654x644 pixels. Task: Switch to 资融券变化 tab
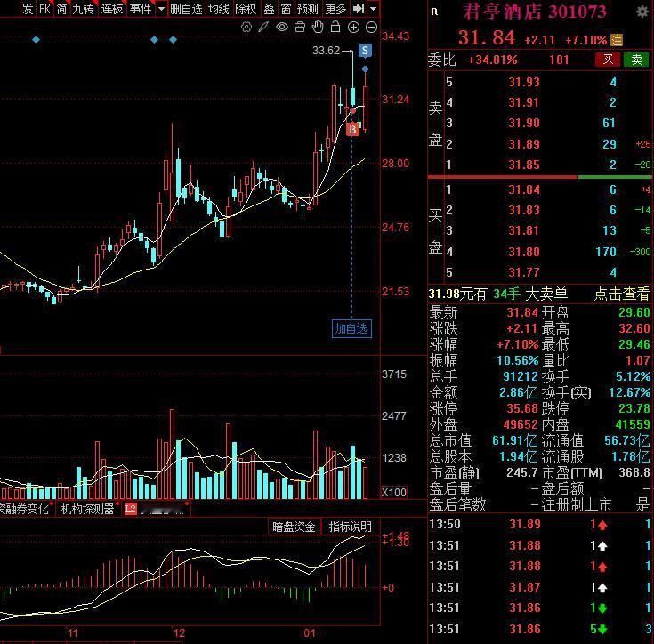click(x=24, y=509)
